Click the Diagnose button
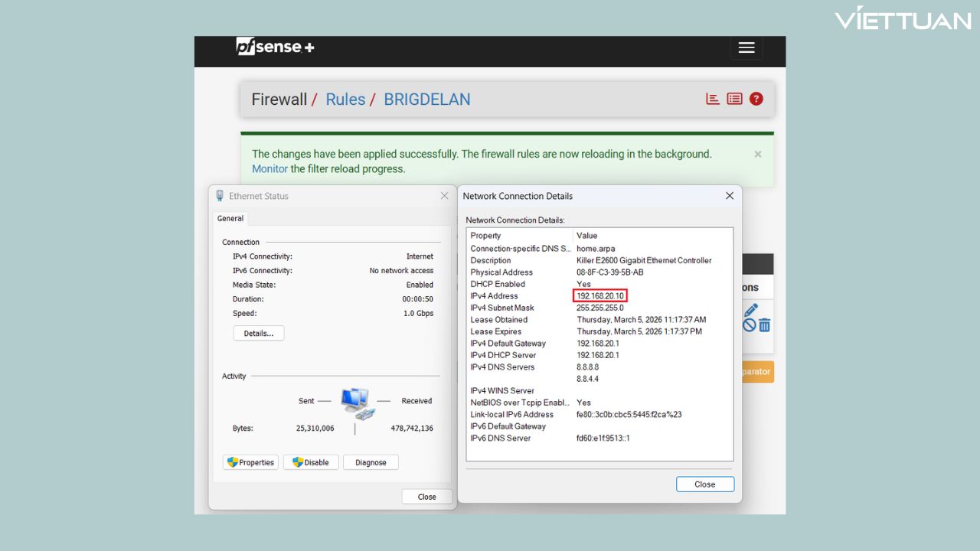The image size is (980, 551). pos(371,462)
